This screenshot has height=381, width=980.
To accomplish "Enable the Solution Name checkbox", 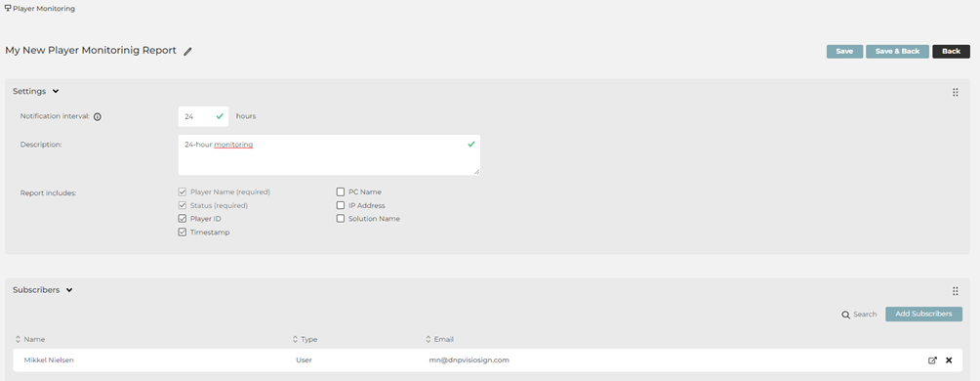I will pyautogui.click(x=341, y=219).
